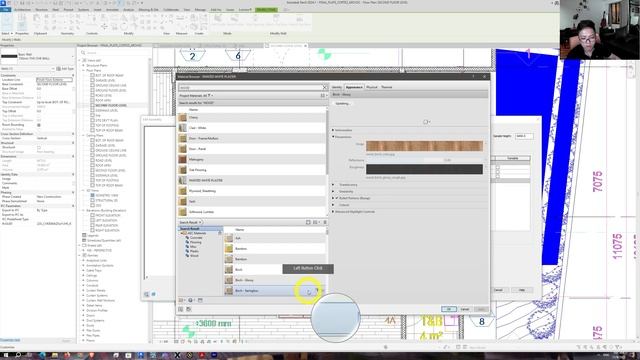Select the Oak Flooring material row
The image size is (640, 360).
coord(252,170)
